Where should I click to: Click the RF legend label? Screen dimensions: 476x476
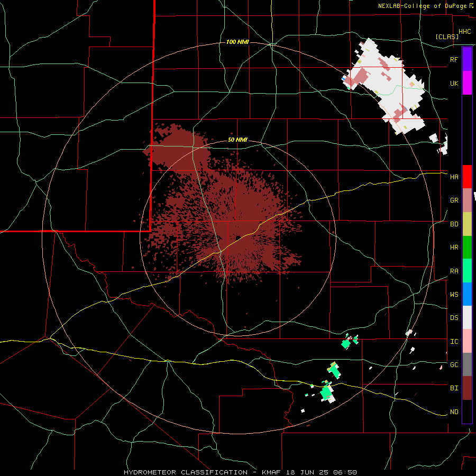click(454, 59)
